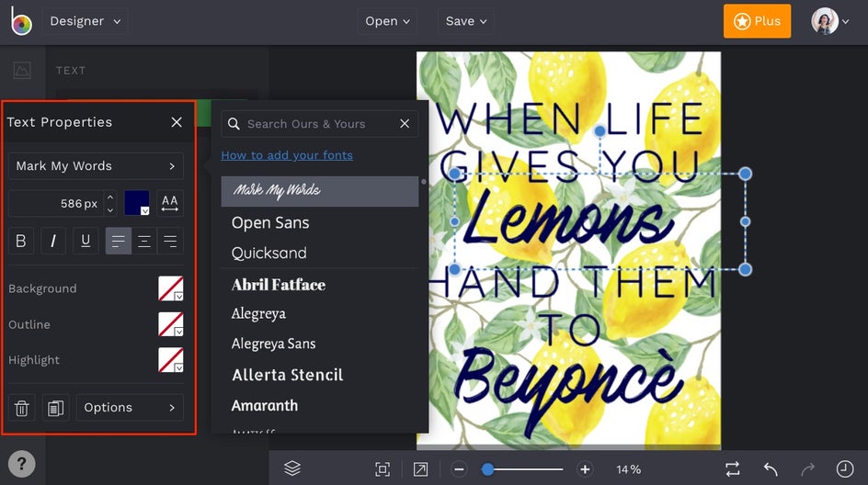This screenshot has width=868, height=485.
Task: Click the fit to screen icon
Action: click(x=383, y=469)
